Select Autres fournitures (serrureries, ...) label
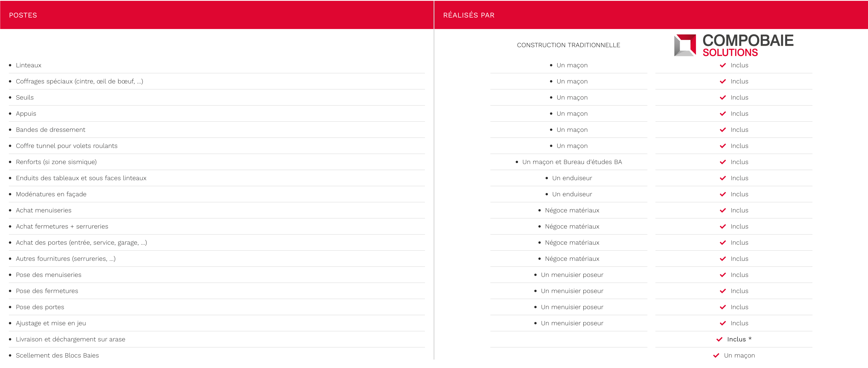 click(66, 259)
